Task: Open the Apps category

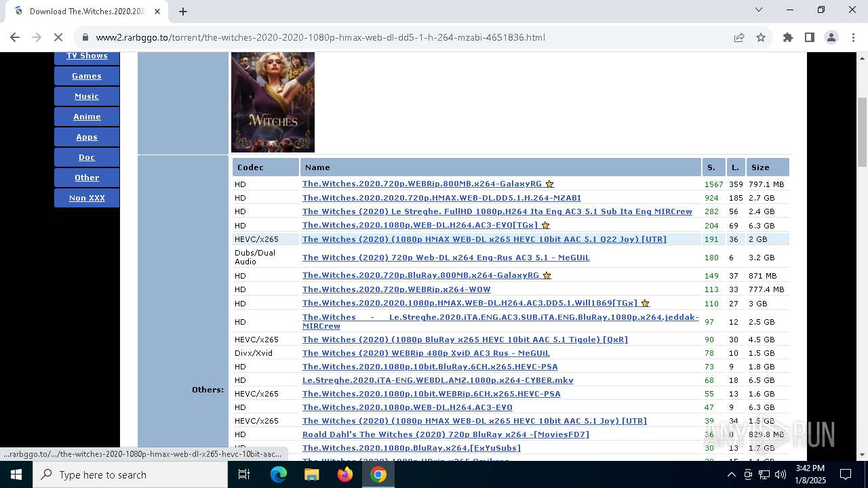Action: click(x=87, y=137)
